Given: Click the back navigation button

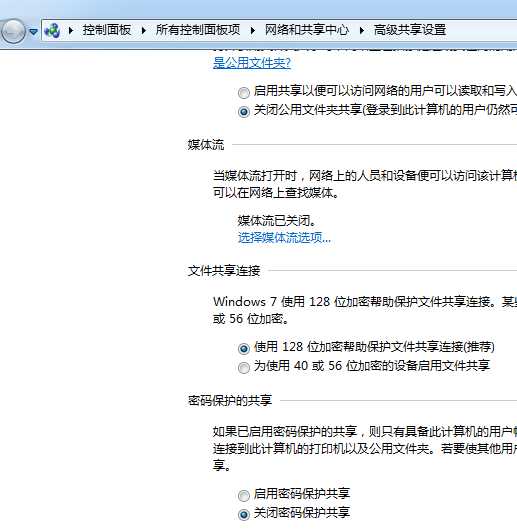Looking at the screenshot, I should pyautogui.click(x=12, y=31).
